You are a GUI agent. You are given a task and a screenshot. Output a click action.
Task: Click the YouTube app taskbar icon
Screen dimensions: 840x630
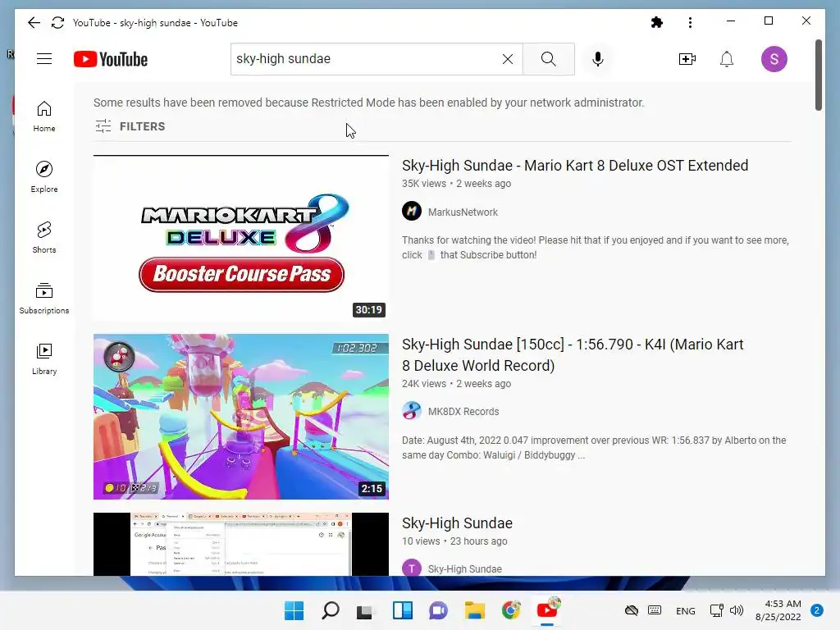coord(547,610)
